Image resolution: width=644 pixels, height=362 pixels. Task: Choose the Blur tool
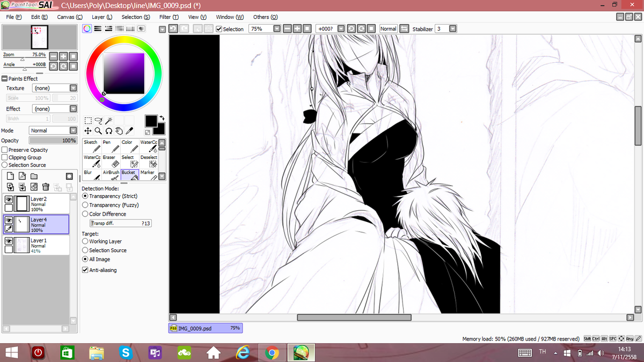click(x=92, y=174)
